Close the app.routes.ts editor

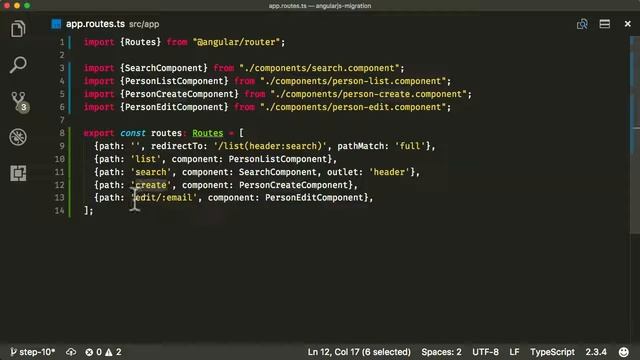[627, 24]
